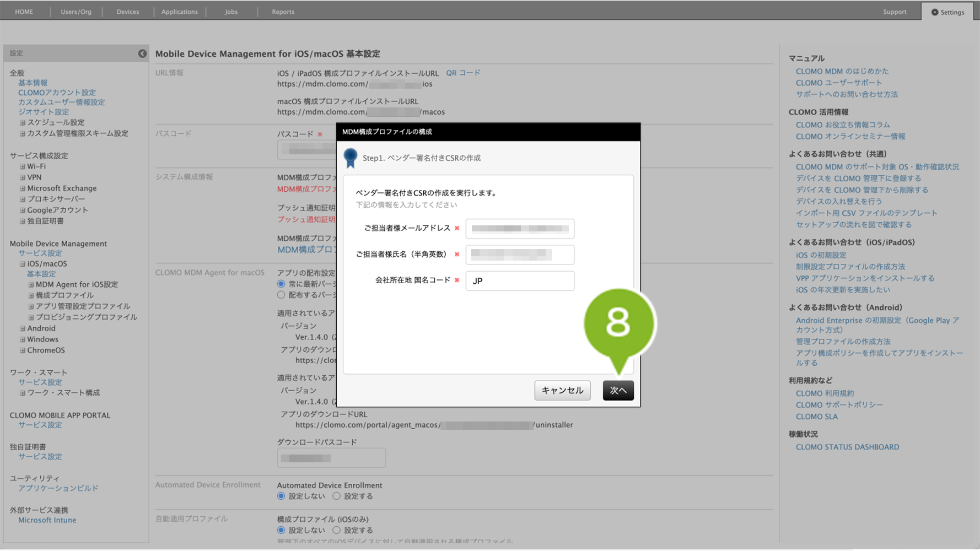Select 設定する for Automated Device Enrollment
This screenshot has height=551, width=980.
point(336,496)
